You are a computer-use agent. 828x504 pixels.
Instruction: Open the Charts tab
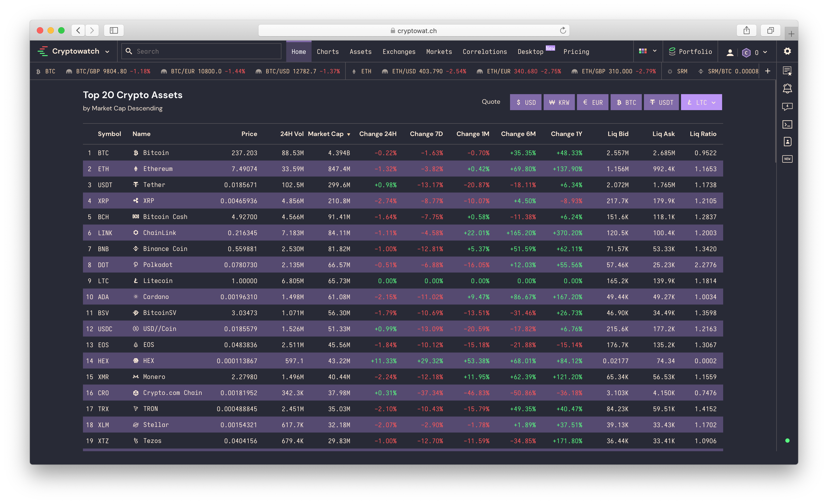click(328, 51)
